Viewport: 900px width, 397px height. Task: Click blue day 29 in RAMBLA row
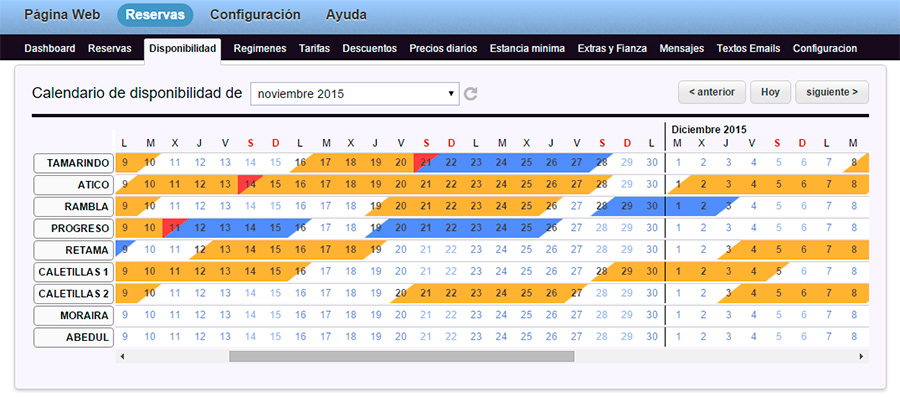627,206
